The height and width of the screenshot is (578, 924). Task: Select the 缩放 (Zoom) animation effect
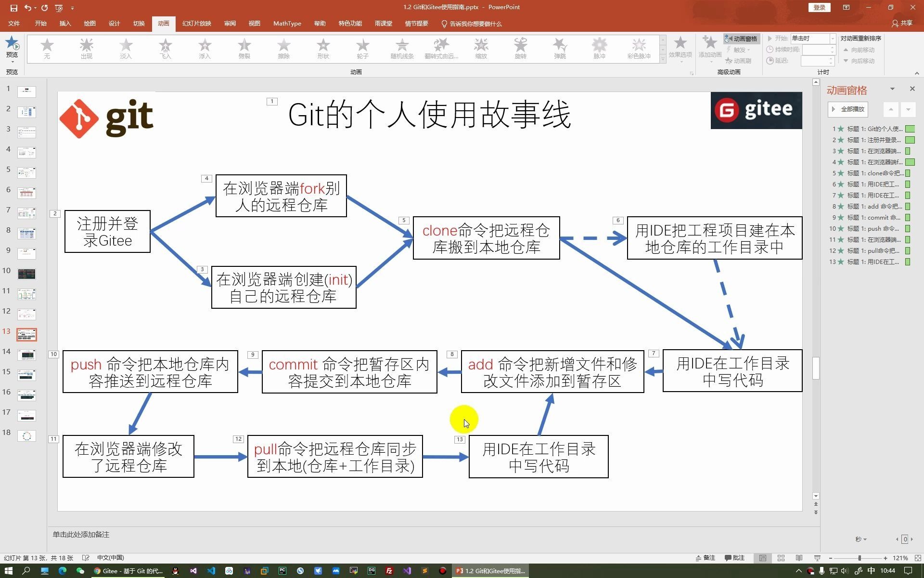click(481, 48)
